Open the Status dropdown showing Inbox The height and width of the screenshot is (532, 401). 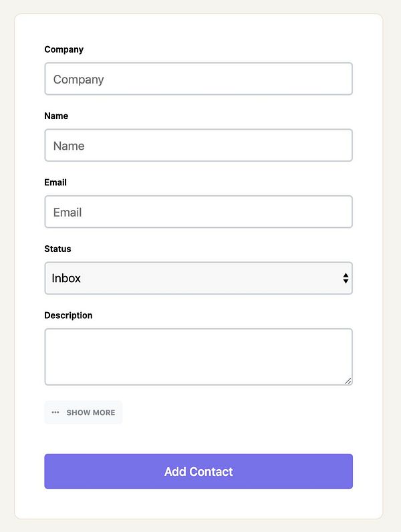(198, 278)
